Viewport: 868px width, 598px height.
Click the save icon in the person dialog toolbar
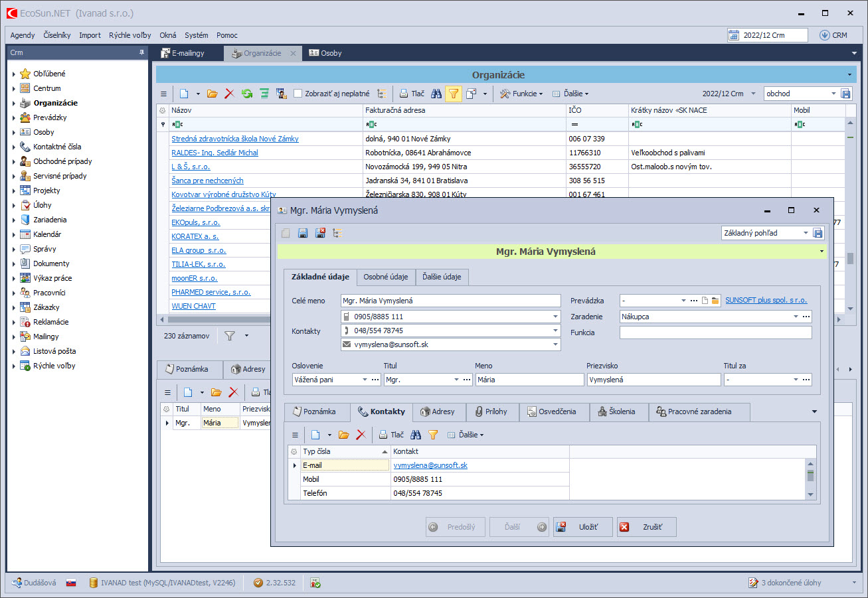click(x=303, y=233)
